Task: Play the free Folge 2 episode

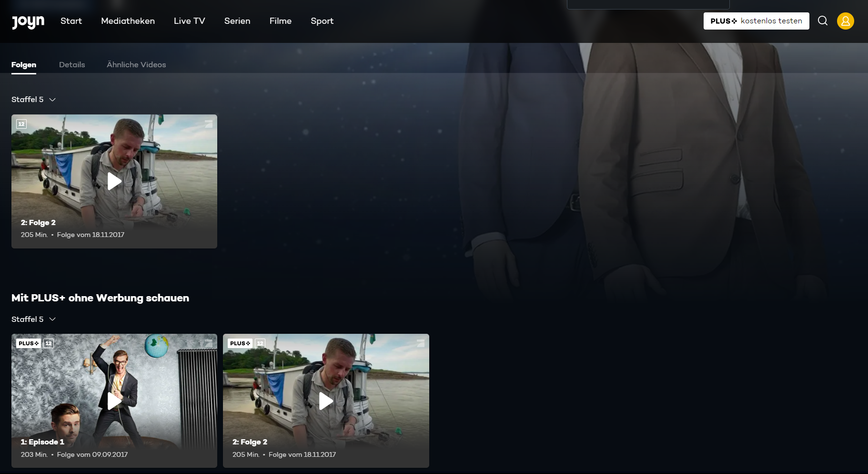Action: (x=114, y=181)
